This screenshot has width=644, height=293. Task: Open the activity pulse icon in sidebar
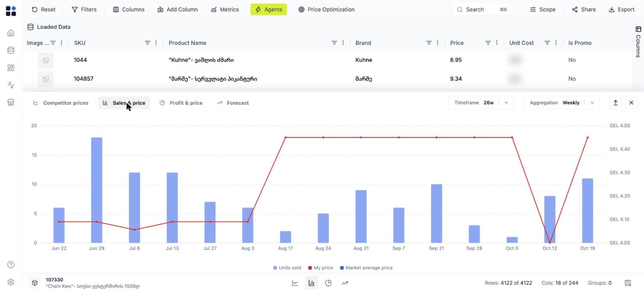(11, 85)
